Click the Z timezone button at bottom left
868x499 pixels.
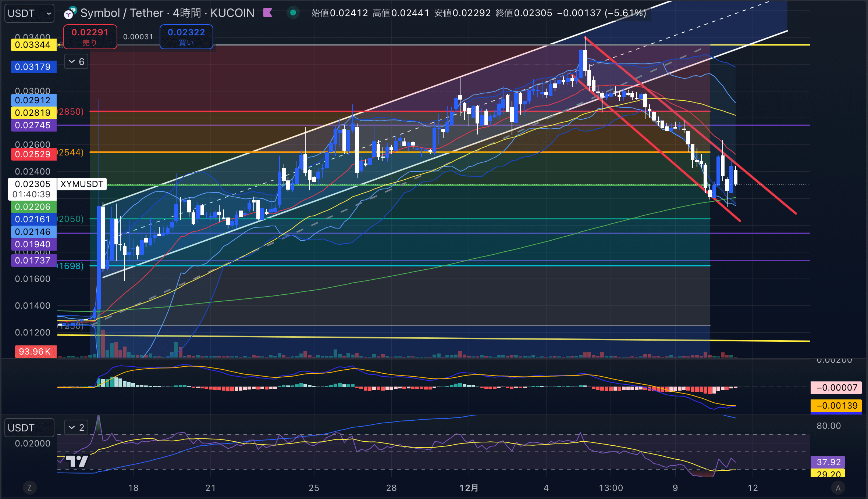pyautogui.click(x=29, y=488)
